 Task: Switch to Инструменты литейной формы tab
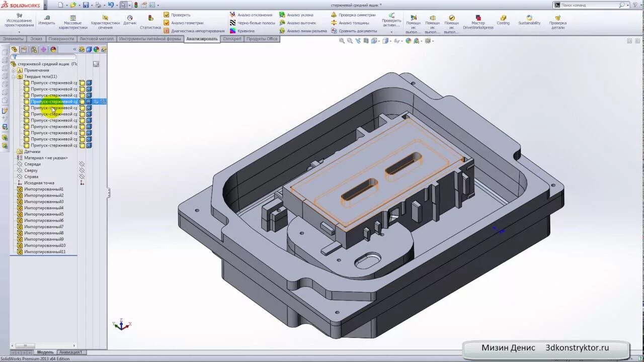tap(150, 39)
